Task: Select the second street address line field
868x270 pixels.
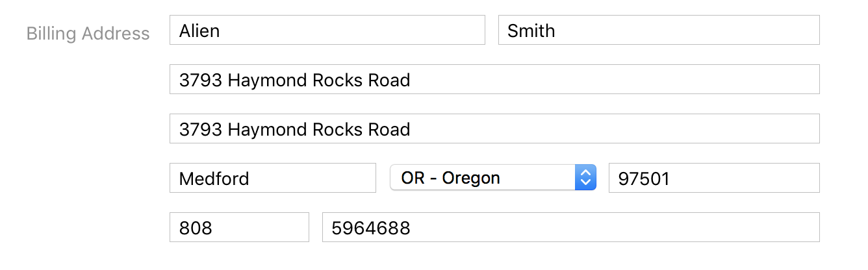Action: [x=494, y=129]
